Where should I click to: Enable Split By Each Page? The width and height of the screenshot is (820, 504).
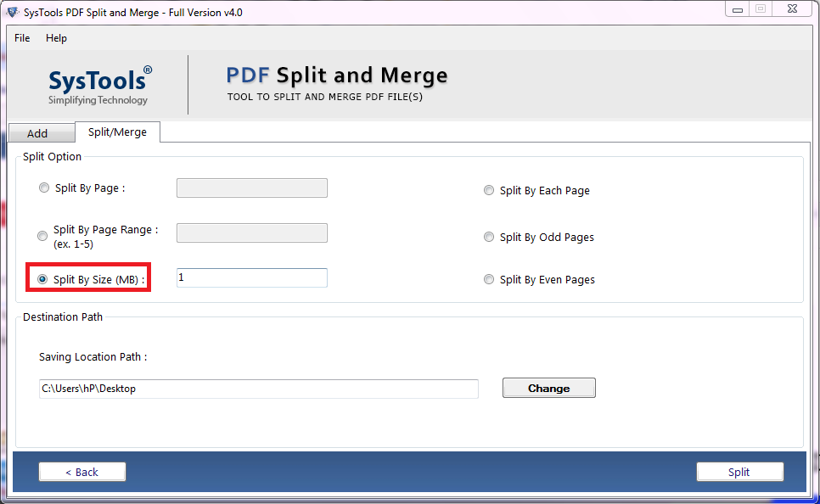pos(489,190)
